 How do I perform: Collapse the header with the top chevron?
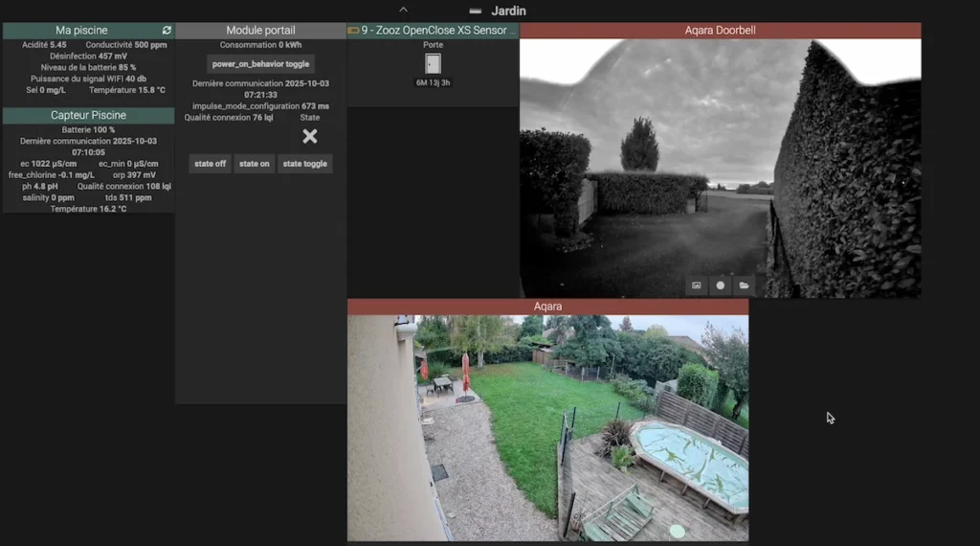pos(403,9)
